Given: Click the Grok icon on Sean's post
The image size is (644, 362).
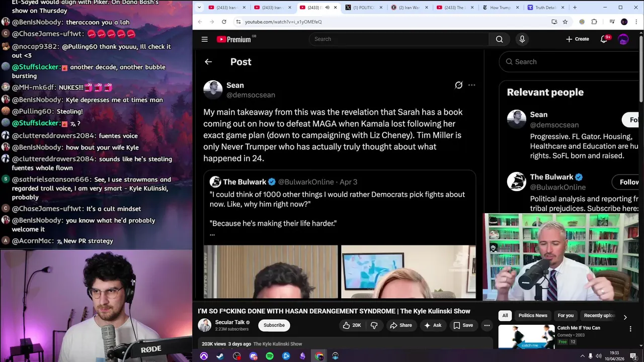Looking at the screenshot, I should (x=458, y=85).
